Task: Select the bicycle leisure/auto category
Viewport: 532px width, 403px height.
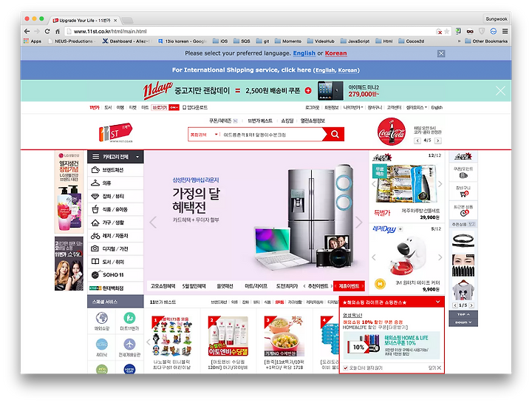Action: click(115, 236)
